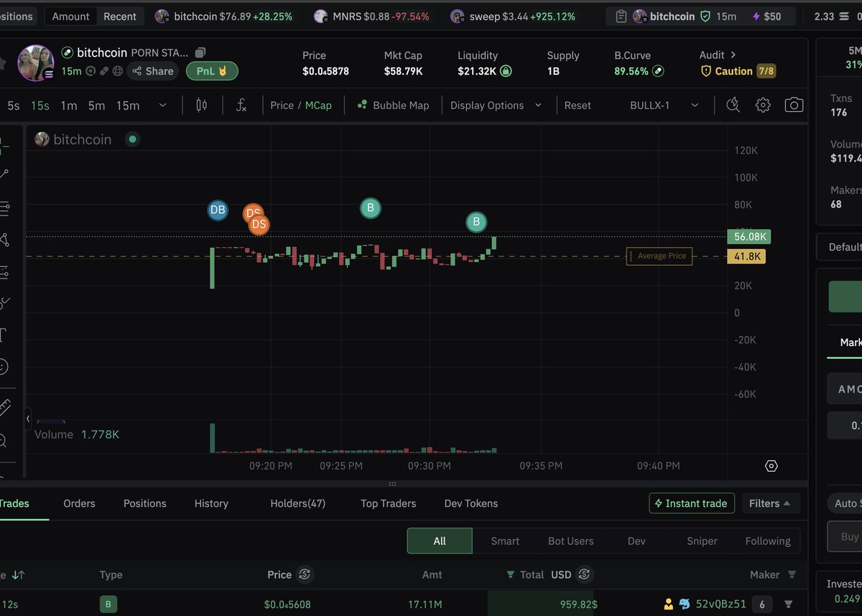
Task: Filter trades by Following
Action: coord(767,541)
